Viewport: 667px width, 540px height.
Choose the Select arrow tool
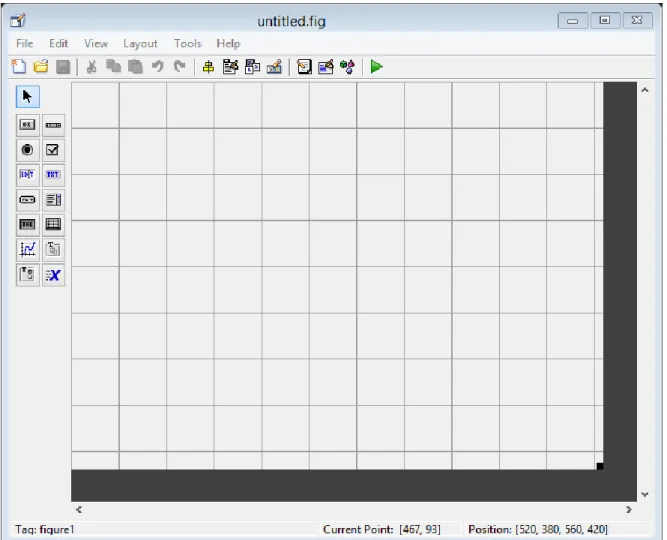click(x=28, y=97)
